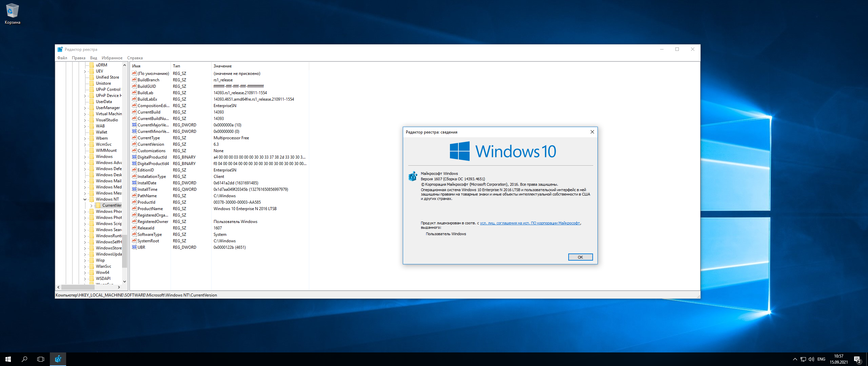Click OK in the about dialog
Image resolution: width=868 pixels, height=366 pixels.
(x=580, y=257)
